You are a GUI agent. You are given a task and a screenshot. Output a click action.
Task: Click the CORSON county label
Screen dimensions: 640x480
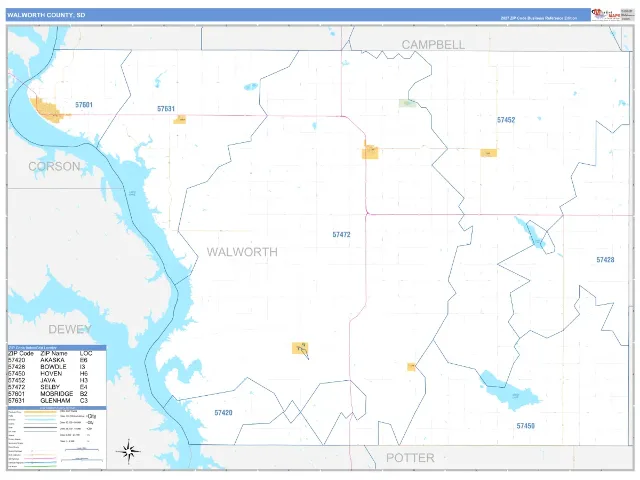(54, 166)
